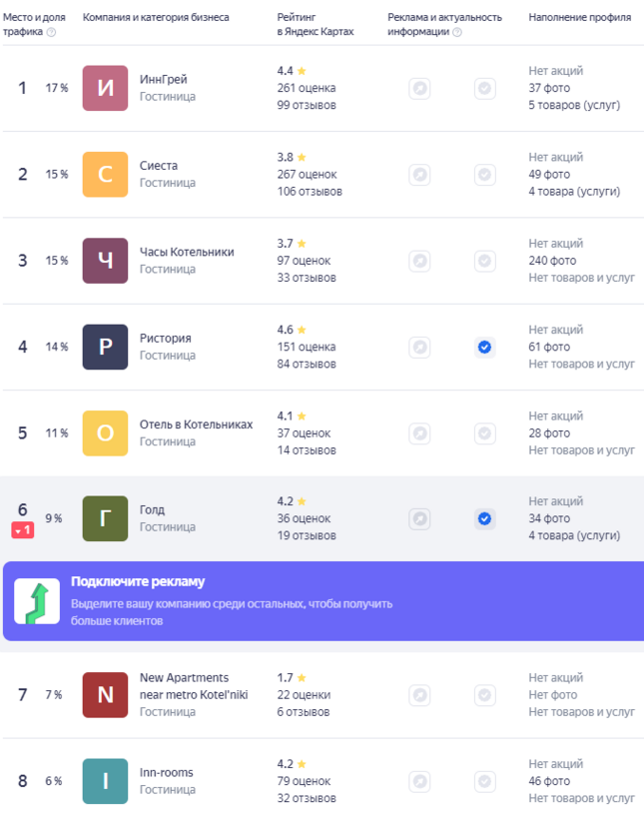
Task: Click help icon beside Реклама и актуальность информации
Action: pyautogui.click(x=457, y=32)
